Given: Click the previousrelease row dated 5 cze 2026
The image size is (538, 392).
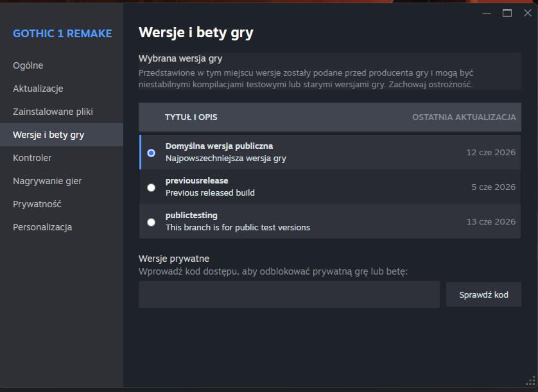Looking at the screenshot, I should pyautogui.click(x=330, y=187).
